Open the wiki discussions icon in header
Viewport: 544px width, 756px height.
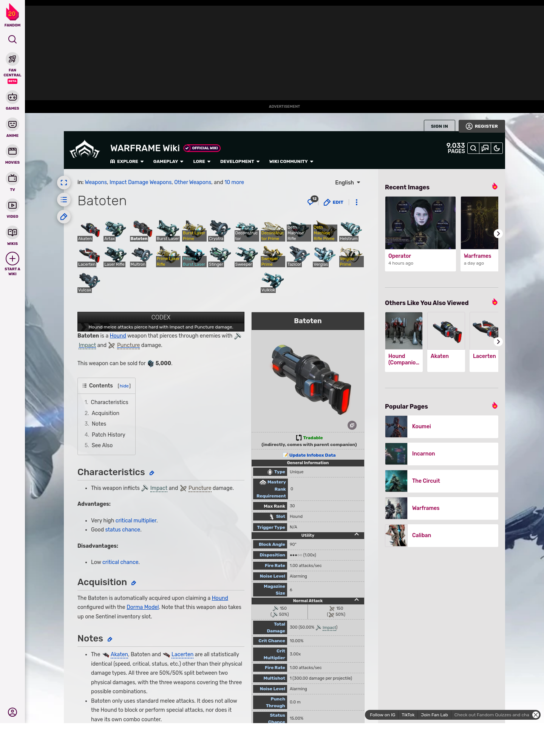[x=485, y=148]
